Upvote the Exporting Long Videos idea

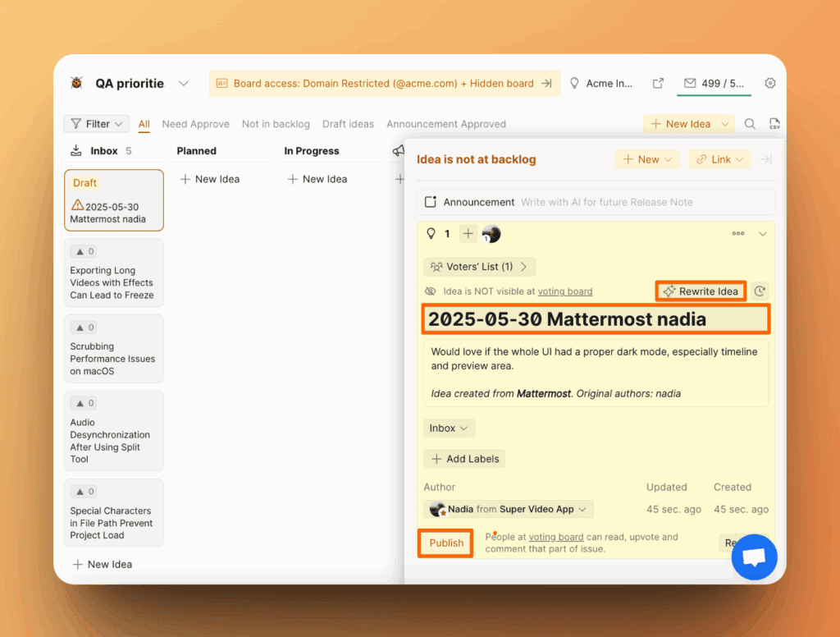[84, 252]
